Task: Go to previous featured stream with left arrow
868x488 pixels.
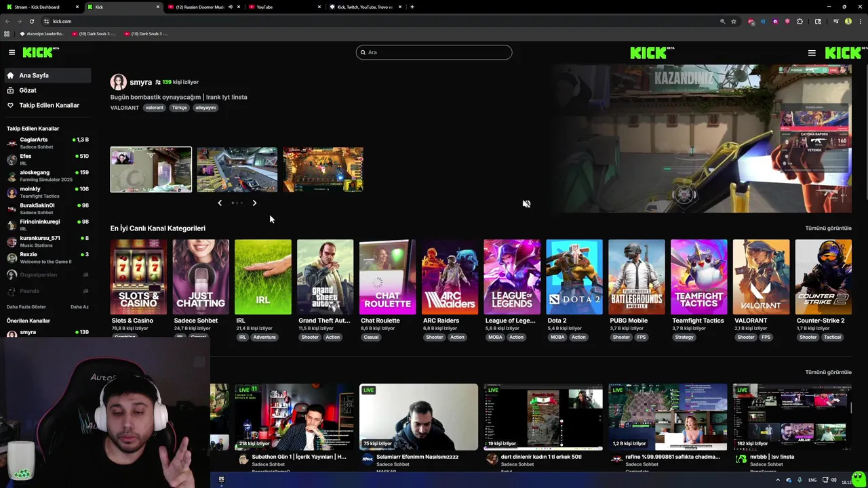Action: click(220, 203)
